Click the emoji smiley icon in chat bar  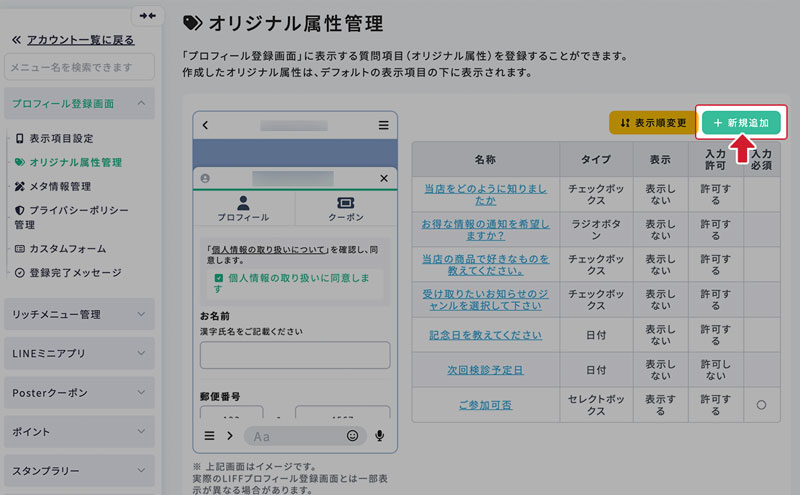(352, 436)
